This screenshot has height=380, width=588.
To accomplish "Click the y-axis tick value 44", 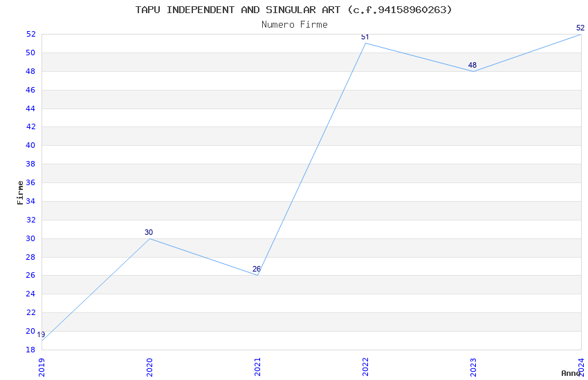I will tap(30, 108).
